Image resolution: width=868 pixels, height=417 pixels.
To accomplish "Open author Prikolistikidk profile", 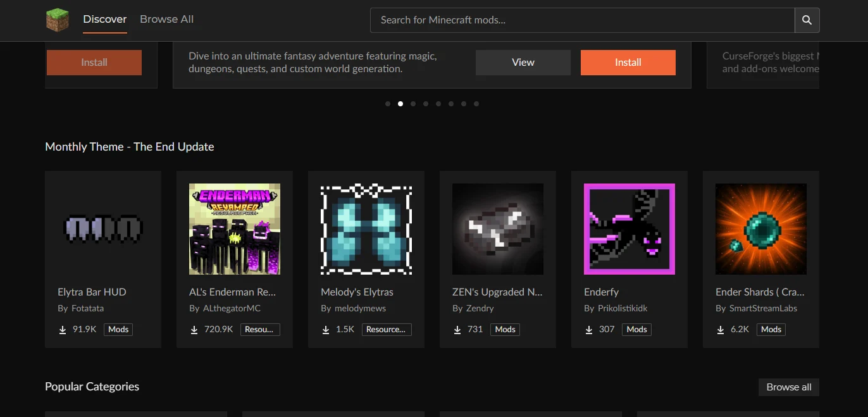I will (623, 309).
